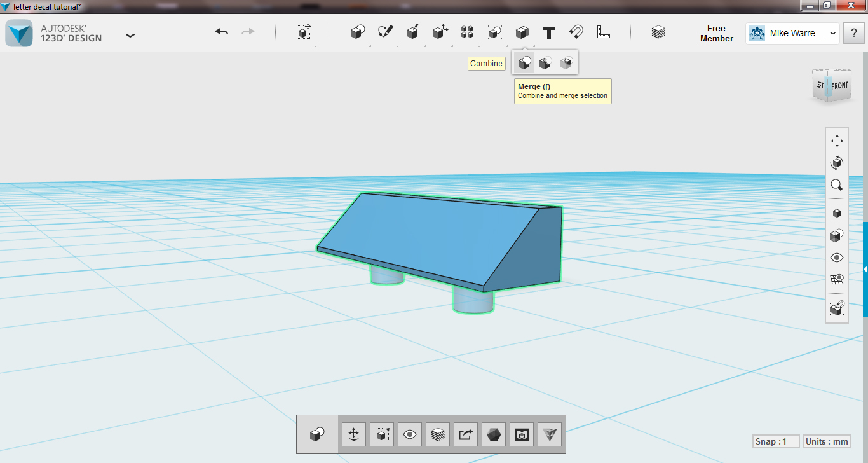Toggle object visibility eye in navigation bar

pos(837,258)
